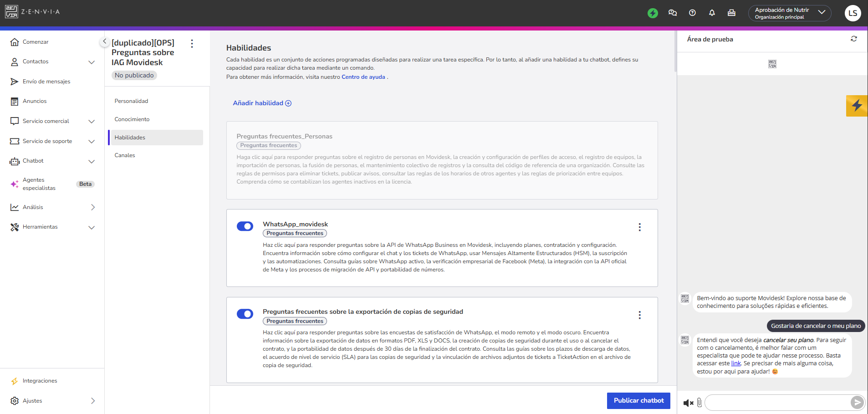
Task: Switch to the Canales tab
Action: [125, 155]
